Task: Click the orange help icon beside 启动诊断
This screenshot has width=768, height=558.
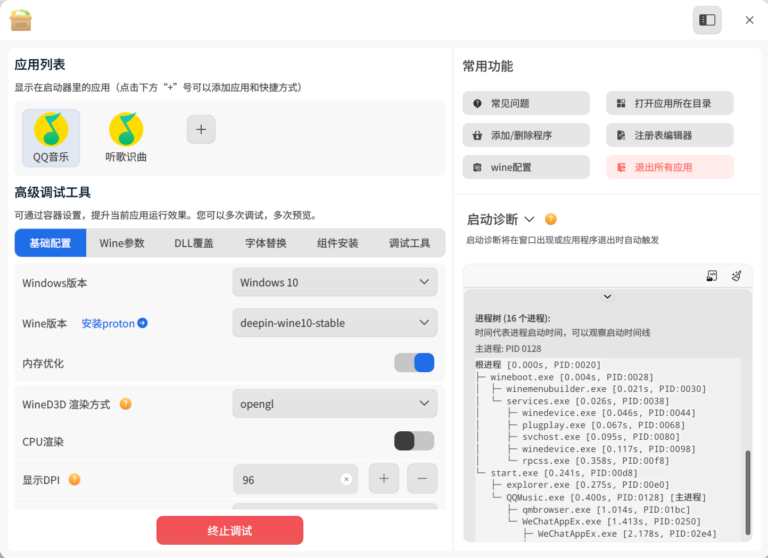Action: coord(551,219)
